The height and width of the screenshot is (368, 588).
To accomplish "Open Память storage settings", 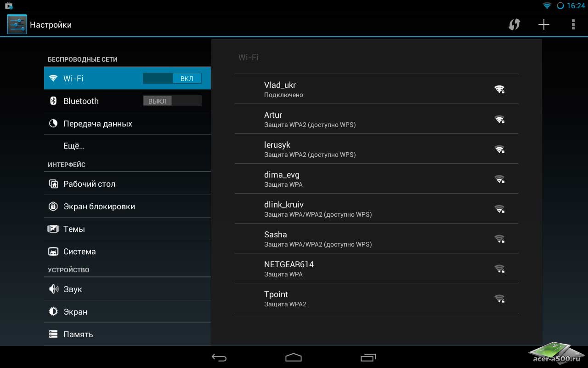I will (127, 334).
